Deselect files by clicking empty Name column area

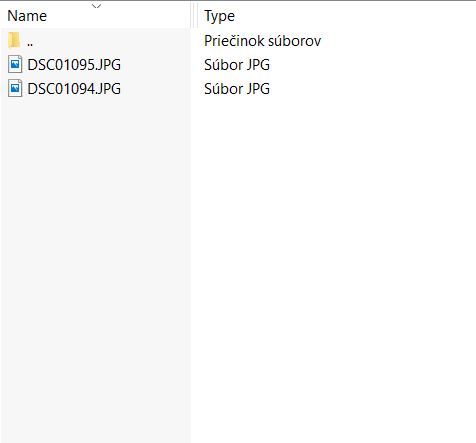[96, 267]
